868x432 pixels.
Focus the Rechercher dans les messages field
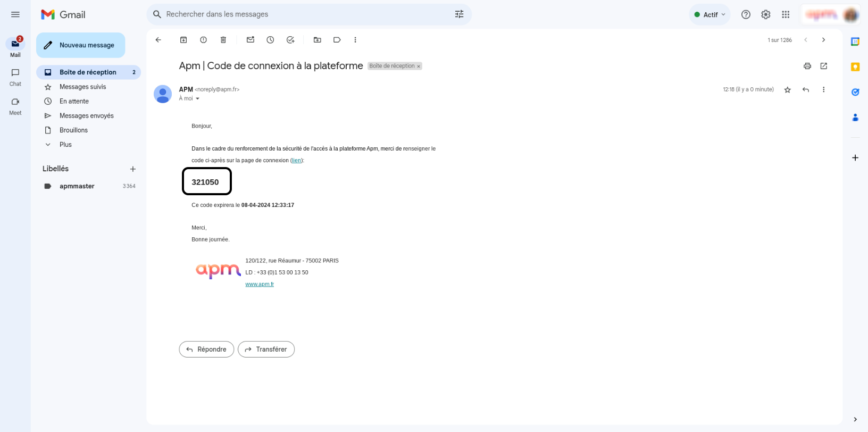(306, 14)
